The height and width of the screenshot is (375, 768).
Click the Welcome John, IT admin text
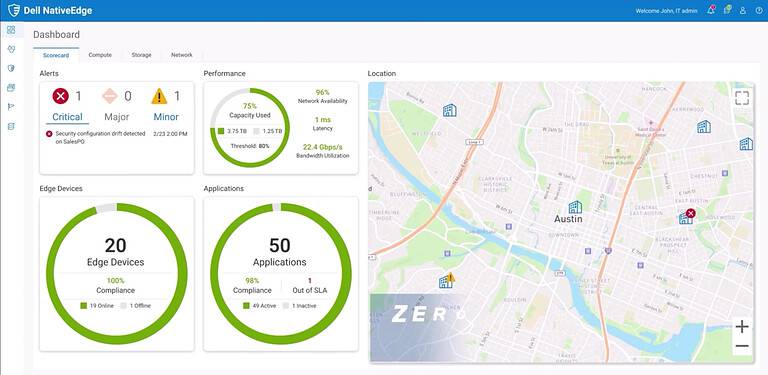(x=667, y=11)
